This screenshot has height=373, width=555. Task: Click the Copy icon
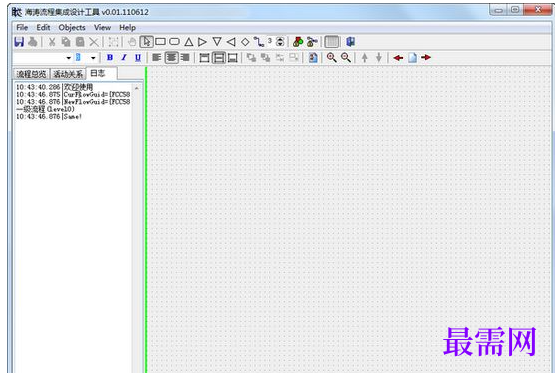(x=66, y=42)
